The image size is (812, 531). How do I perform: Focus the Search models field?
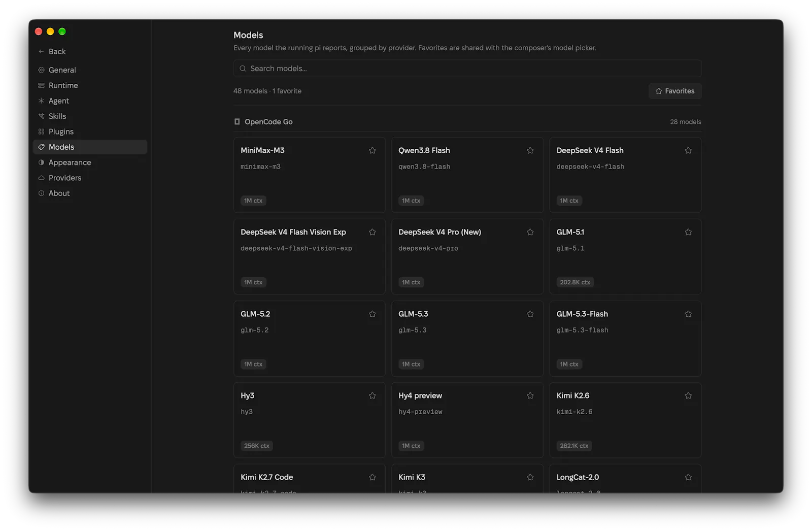tap(467, 69)
